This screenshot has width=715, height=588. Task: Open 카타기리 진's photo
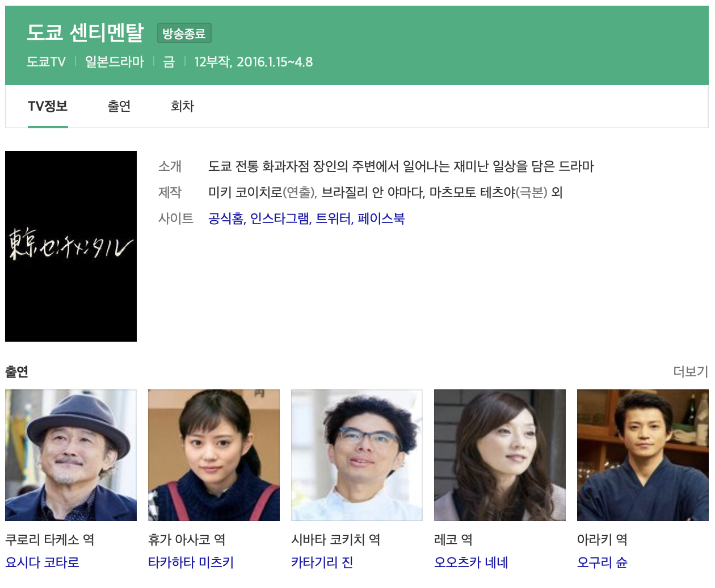coord(357,455)
